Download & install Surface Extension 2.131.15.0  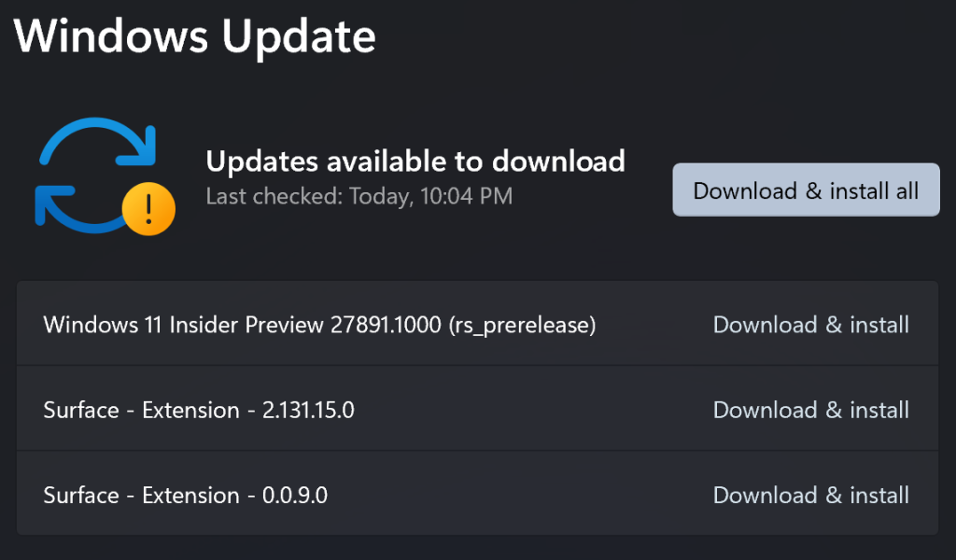[810, 410]
